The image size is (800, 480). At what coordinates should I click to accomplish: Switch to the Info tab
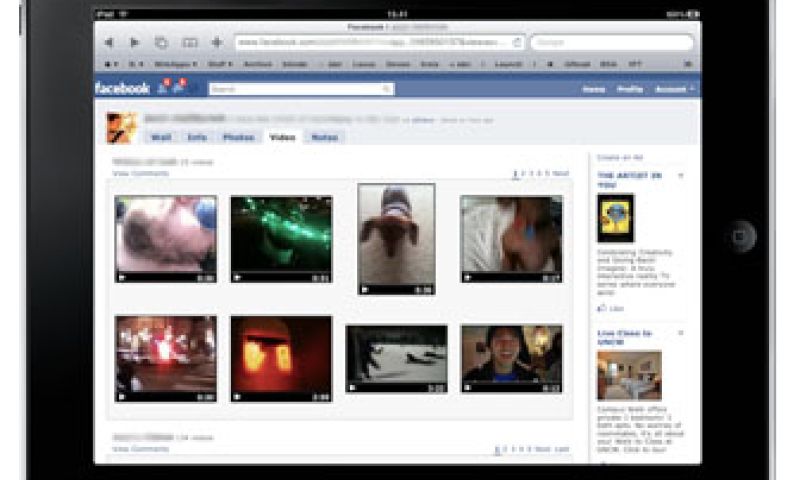(197, 137)
